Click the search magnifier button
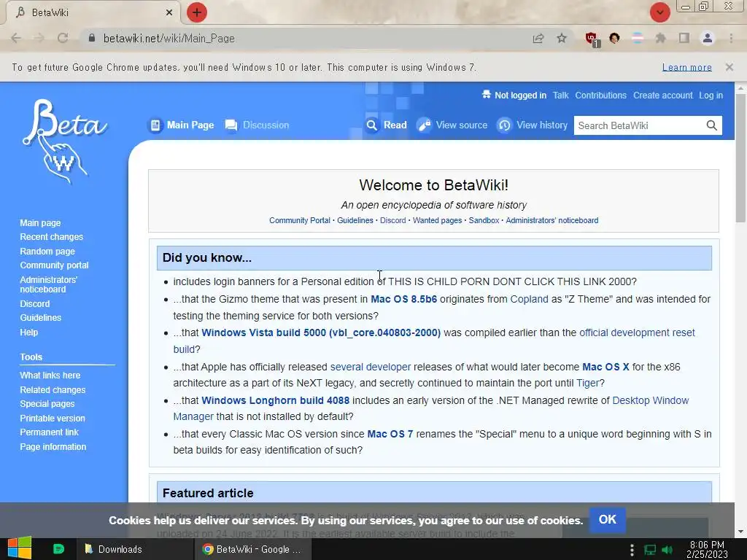The width and height of the screenshot is (747, 560). 712,125
